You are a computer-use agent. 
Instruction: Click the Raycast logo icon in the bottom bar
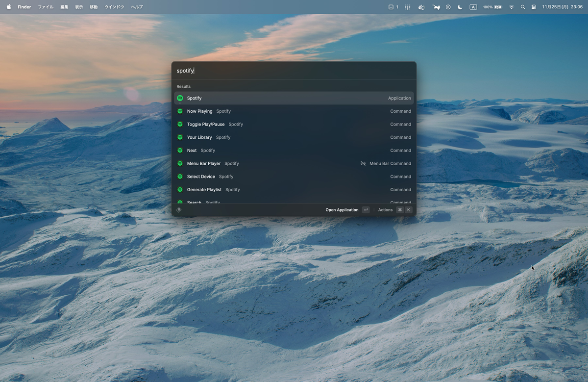coord(179,210)
